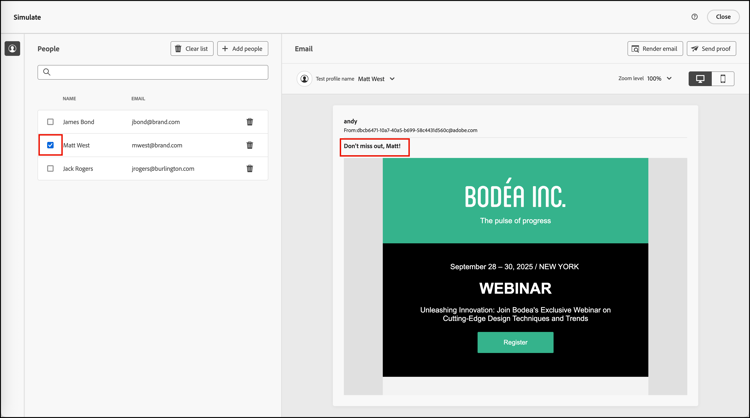Open the Zoom level 100% dropdown
The height and width of the screenshot is (418, 750).
pyautogui.click(x=659, y=78)
